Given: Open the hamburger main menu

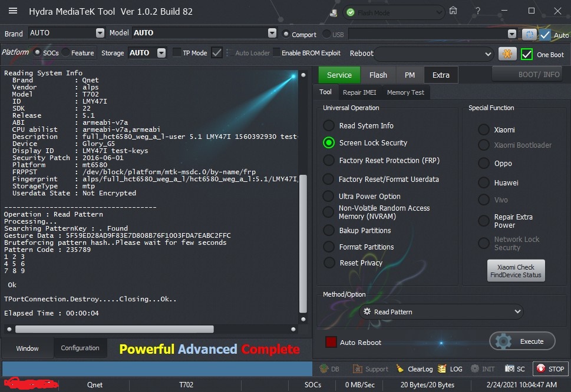Looking at the screenshot, I should click(x=13, y=11).
